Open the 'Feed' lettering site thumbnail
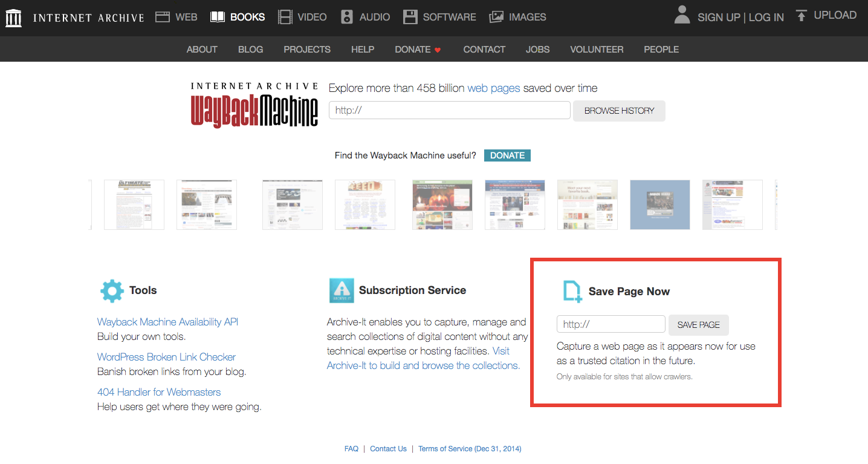Viewport: 868px width, 464px height. (x=365, y=204)
